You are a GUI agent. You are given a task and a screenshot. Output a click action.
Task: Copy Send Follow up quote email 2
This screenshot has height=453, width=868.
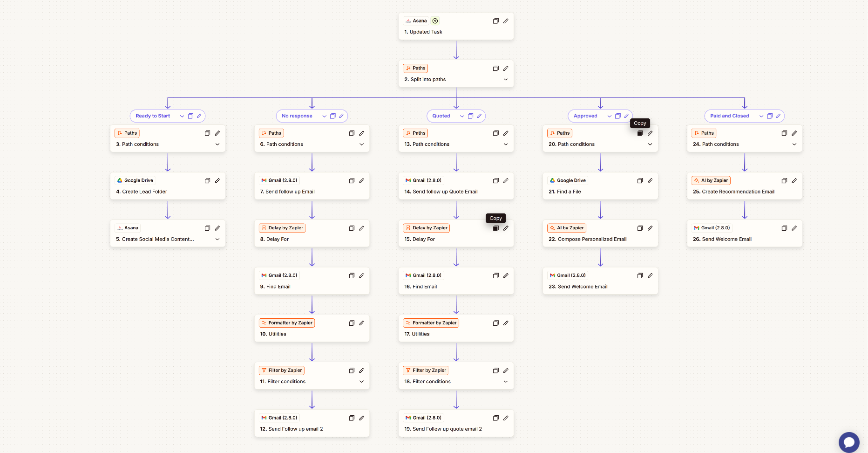point(495,418)
